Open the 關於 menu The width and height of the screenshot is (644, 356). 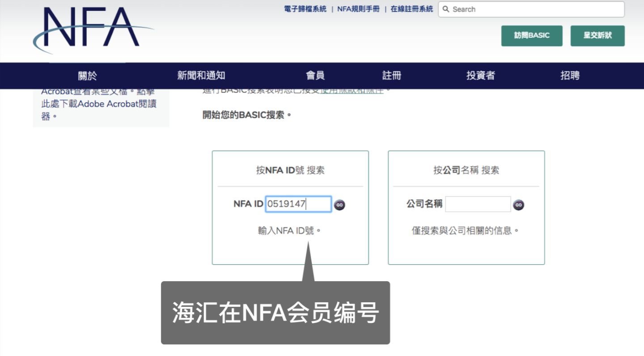[87, 76]
